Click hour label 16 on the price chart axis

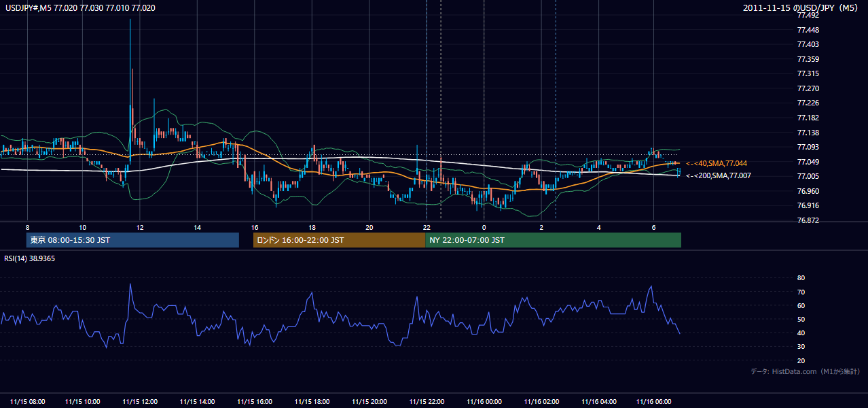click(255, 227)
